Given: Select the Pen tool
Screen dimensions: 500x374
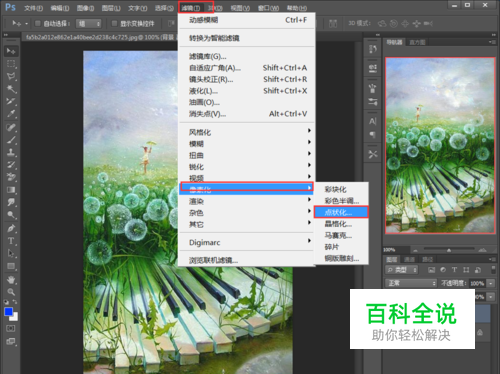Looking at the screenshot, I should tap(11, 229).
